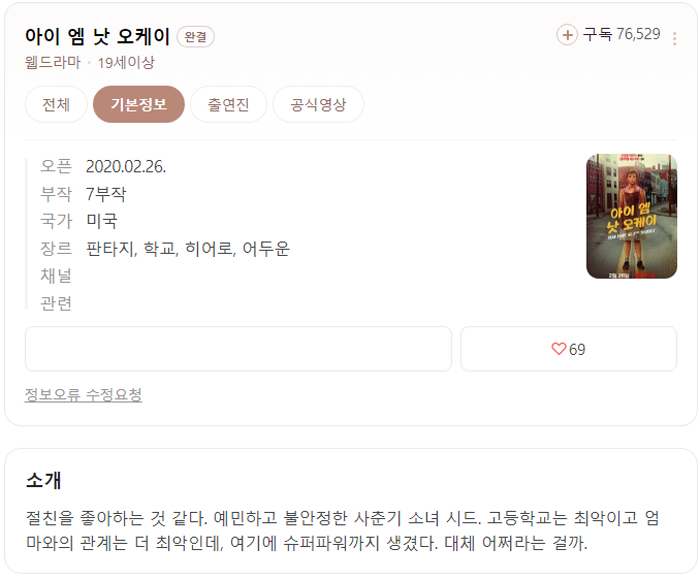Click the 구독 76,529 subscribe text

(x=621, y=34)
